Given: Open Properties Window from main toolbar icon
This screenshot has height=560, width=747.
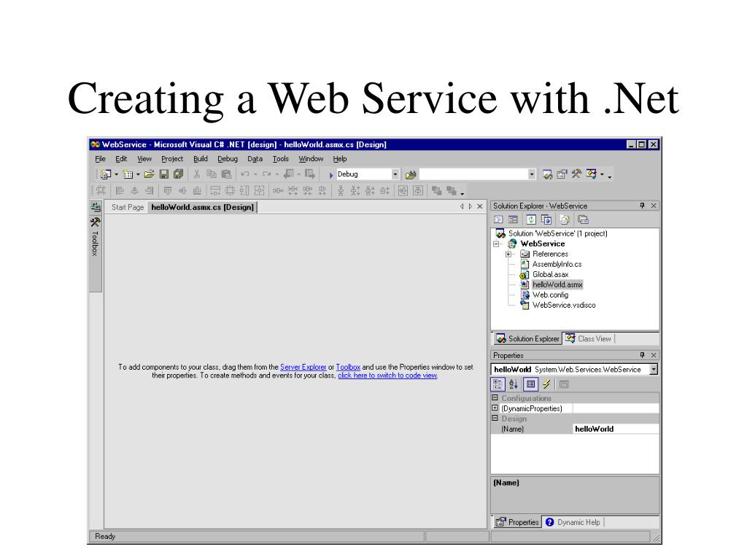Looking at the screenshot, I should [x=562, y=174].
